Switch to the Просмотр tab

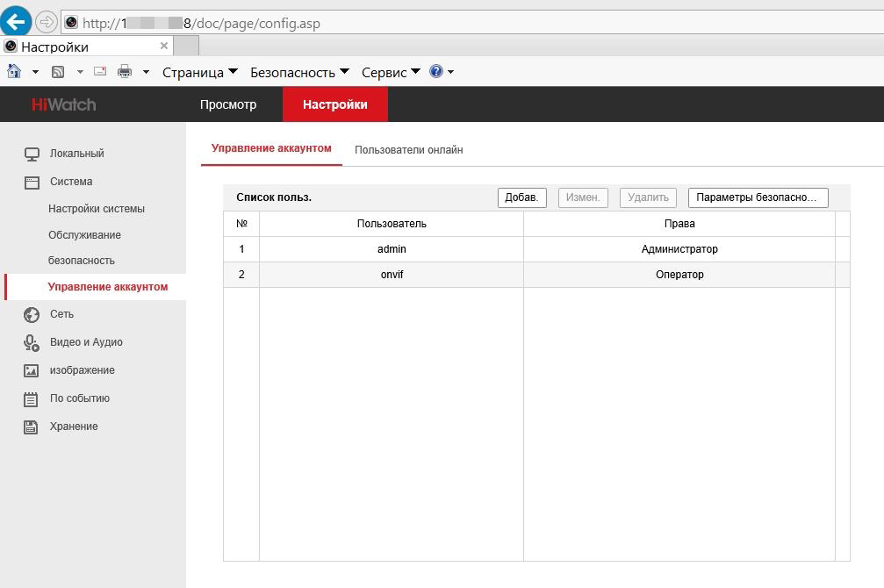[227, 104]
